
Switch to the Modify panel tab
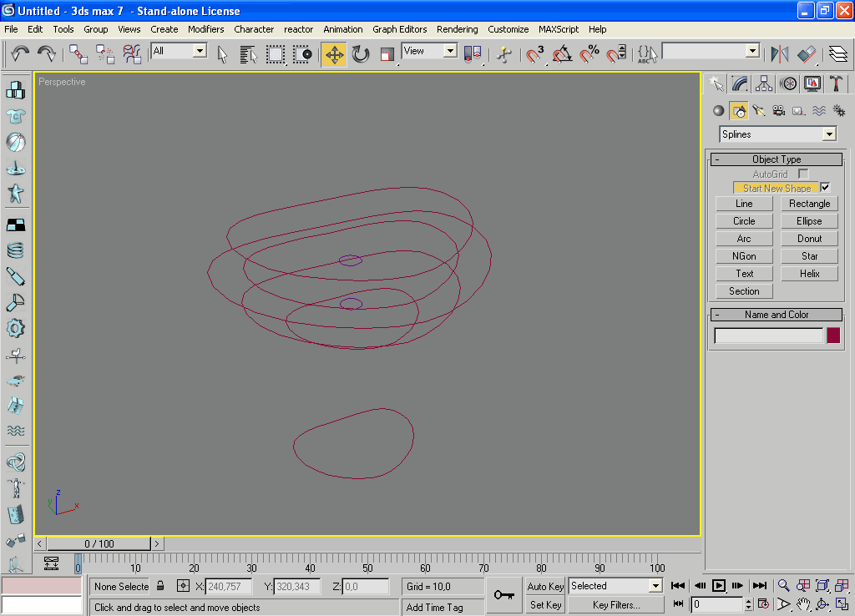pyautogui.click(x=740, y=83)
